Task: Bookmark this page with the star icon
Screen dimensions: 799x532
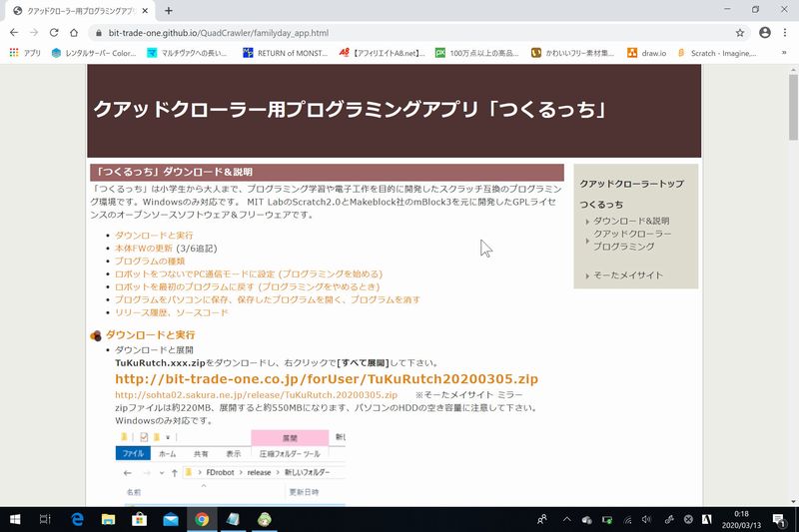Action: [x=740, y=32]
